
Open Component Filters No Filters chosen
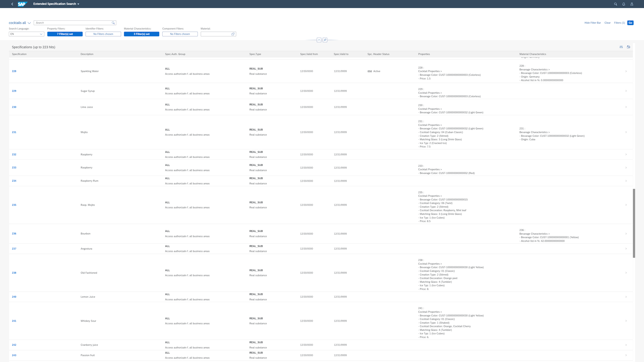(x=180, y=34)
